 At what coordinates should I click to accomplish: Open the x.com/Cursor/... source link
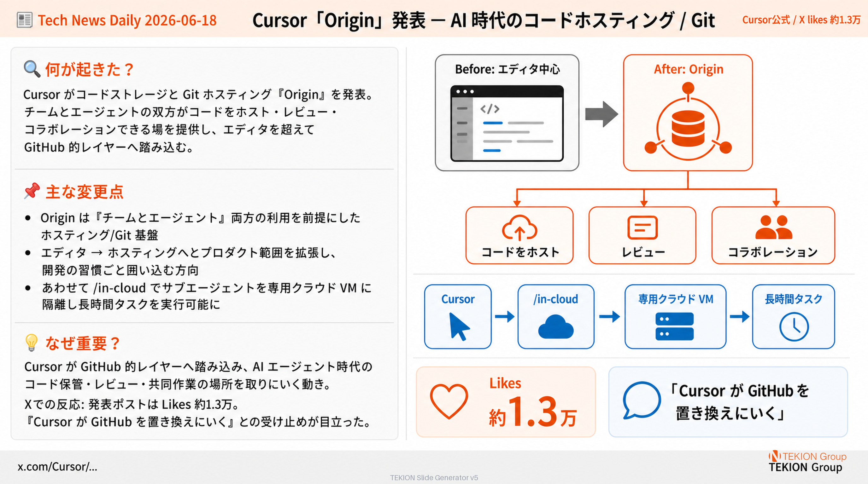(x=57, y=466)
